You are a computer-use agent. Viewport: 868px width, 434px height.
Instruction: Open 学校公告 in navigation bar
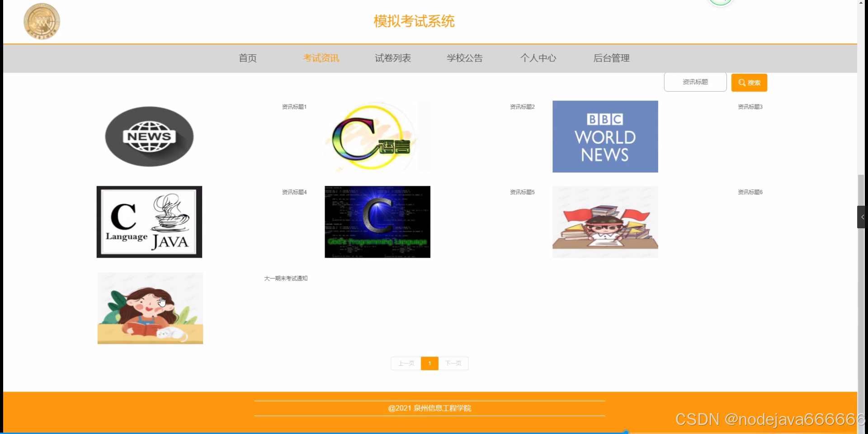465,58
